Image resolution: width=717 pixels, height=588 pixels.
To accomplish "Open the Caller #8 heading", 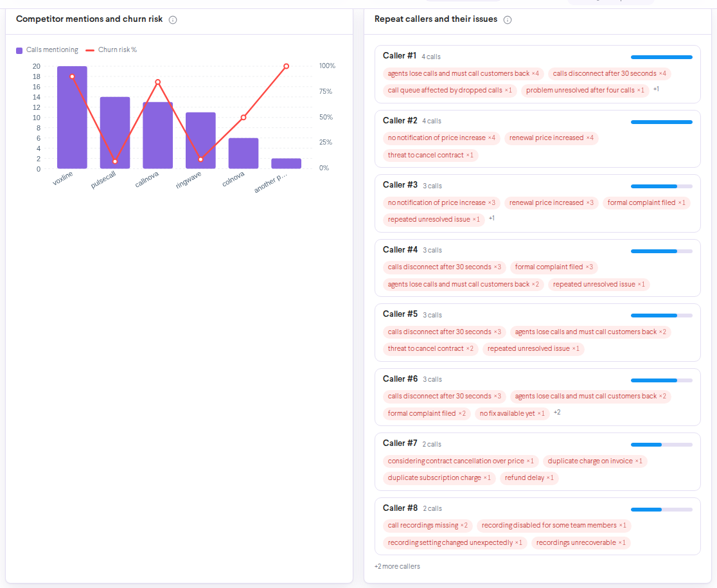I will (x=400, y=508).
